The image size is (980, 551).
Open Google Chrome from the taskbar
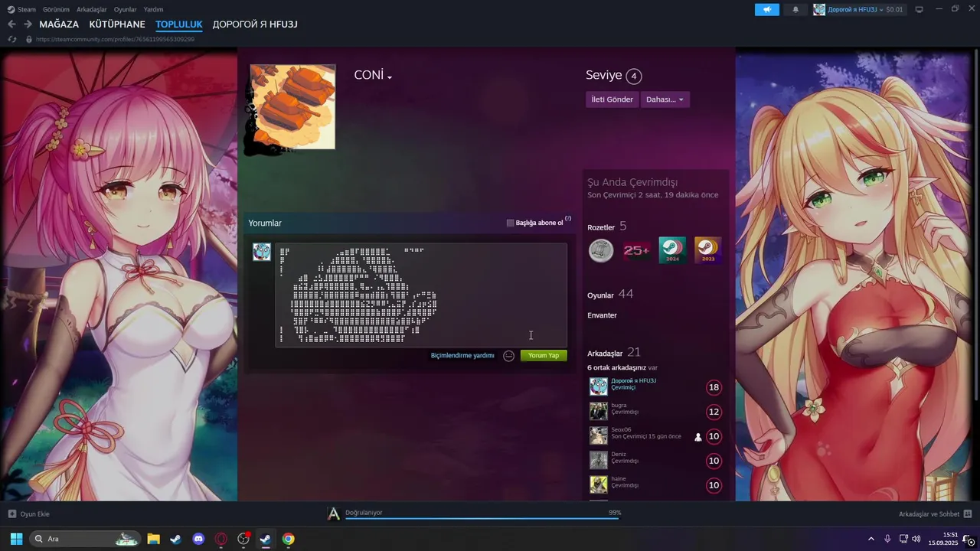[288, 539]
